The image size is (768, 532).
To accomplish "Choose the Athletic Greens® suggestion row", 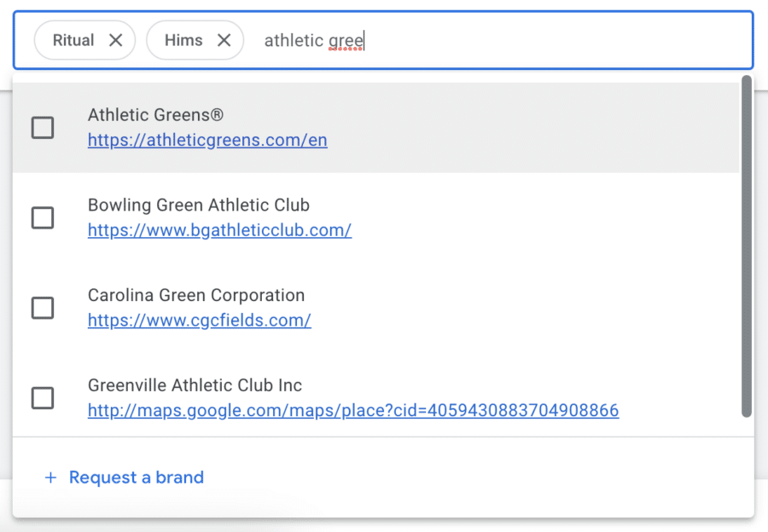I will [x=376, y=128].
